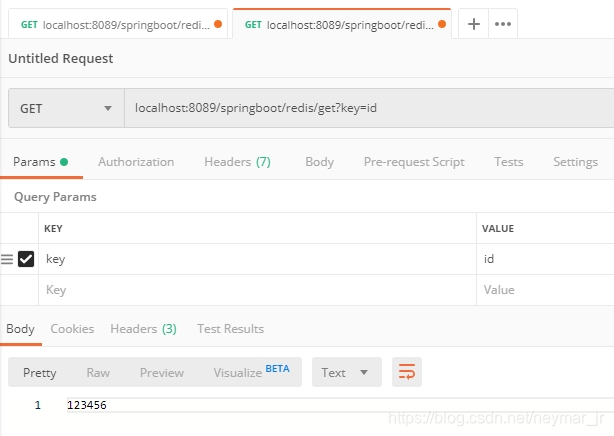This screenshot has height=436, width=614.
Task: Click the empty Value placeholder field
Action: (545, 290)
